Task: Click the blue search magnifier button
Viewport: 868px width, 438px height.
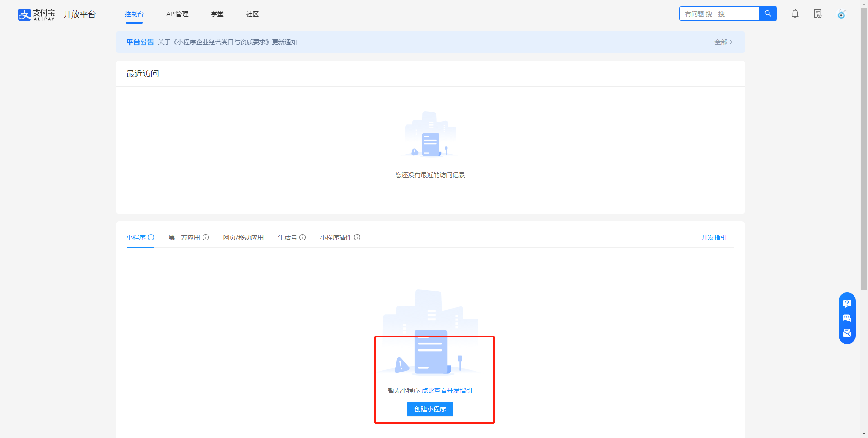Action: tap(768, 14)
